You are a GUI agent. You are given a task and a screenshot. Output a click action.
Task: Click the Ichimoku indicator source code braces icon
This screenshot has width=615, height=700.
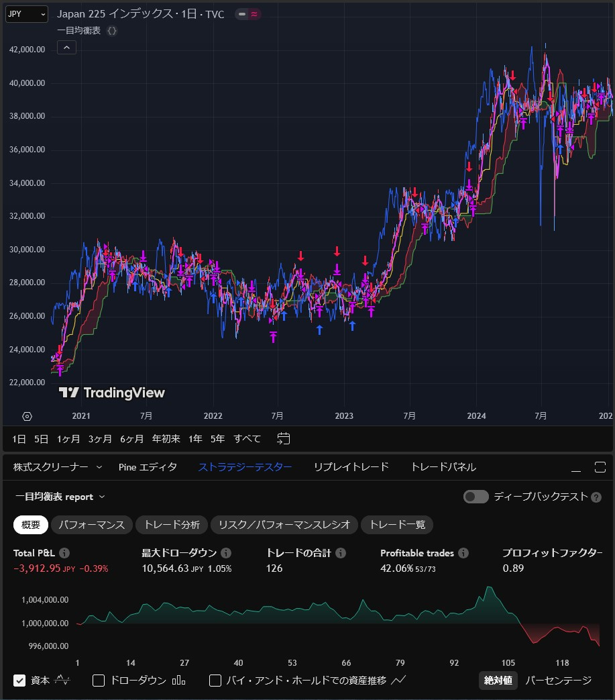pos(112,31)
